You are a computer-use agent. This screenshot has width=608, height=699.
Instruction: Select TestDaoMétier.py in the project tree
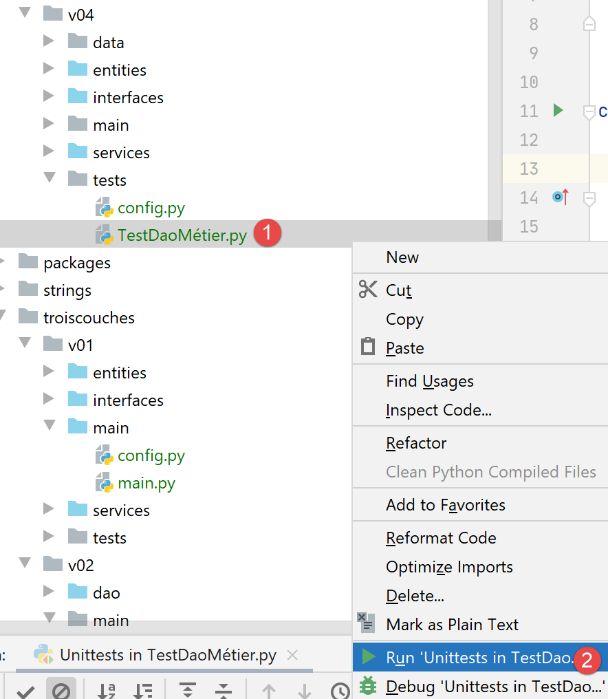181,236
